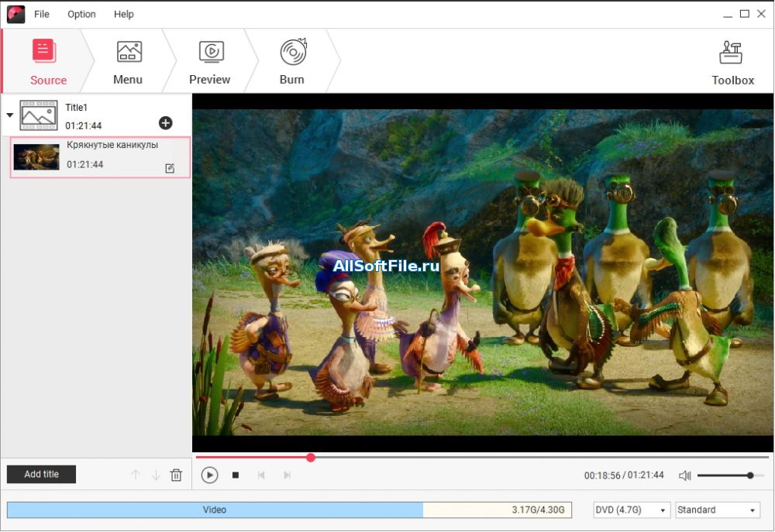The width and height of the screenshot is (775, 532).
Task: Select the Title1 filmstrip icon
Action: [39, 115]
